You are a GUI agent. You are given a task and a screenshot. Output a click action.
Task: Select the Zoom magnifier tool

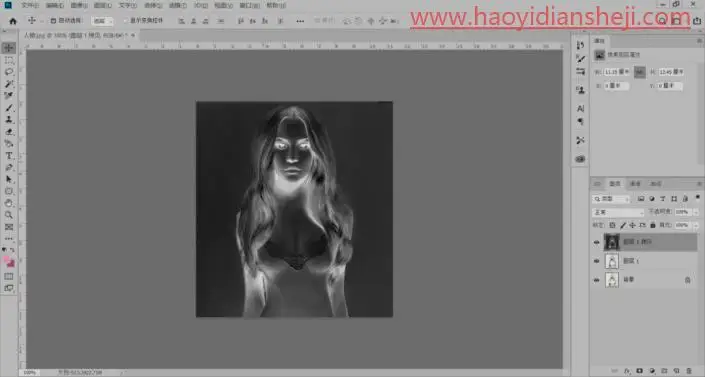(x=9, y=215)
